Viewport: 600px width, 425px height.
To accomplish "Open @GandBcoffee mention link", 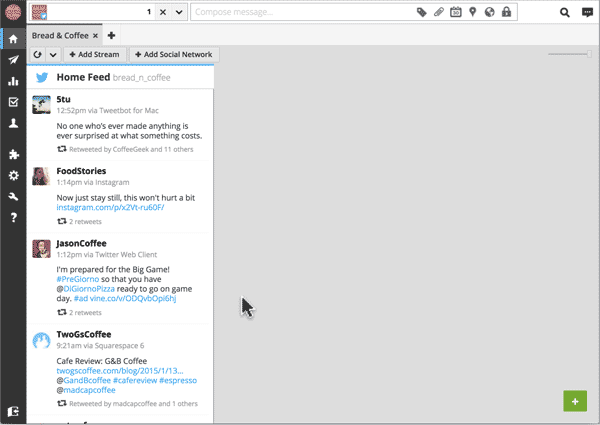I will tap(87, 380).
